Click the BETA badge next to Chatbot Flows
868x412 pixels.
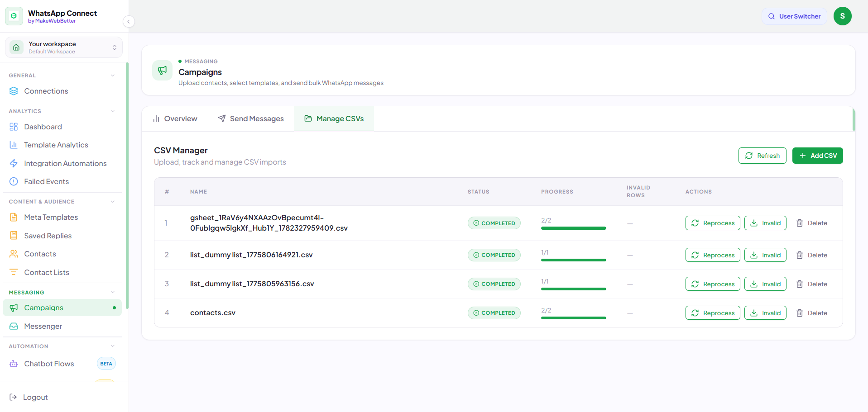coord(106,364)
